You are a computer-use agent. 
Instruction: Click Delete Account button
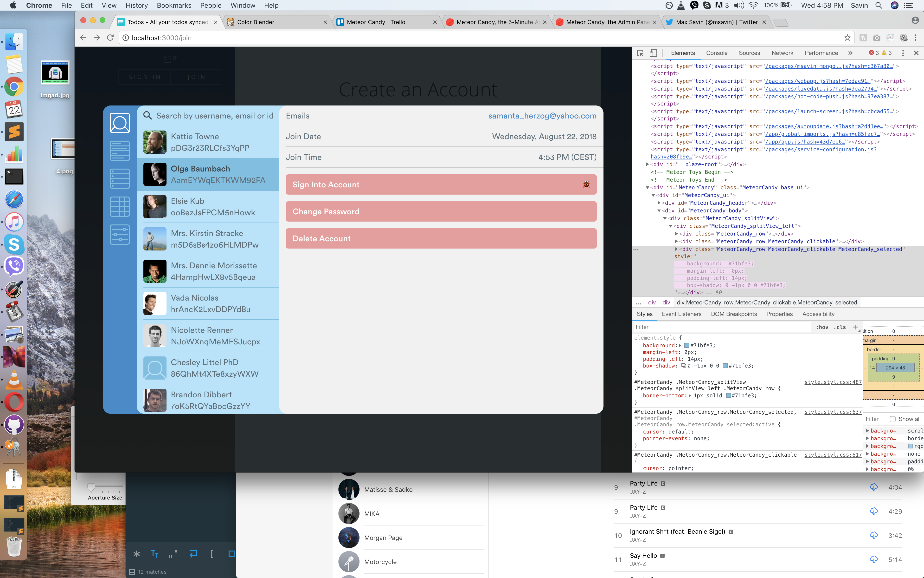[x=441, y=238]
